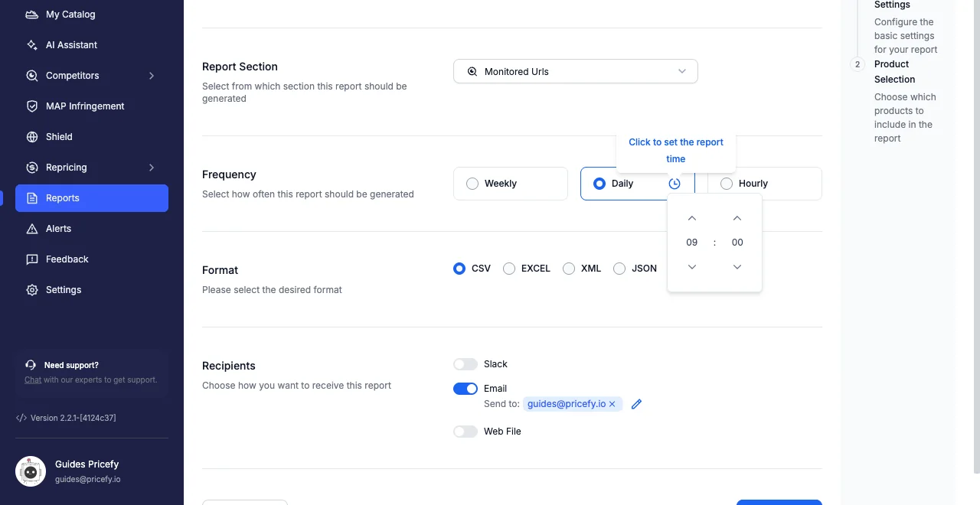This screenshot has width=980, height=505.
Task: Select Weekly frequency
Action: (511, 184)
